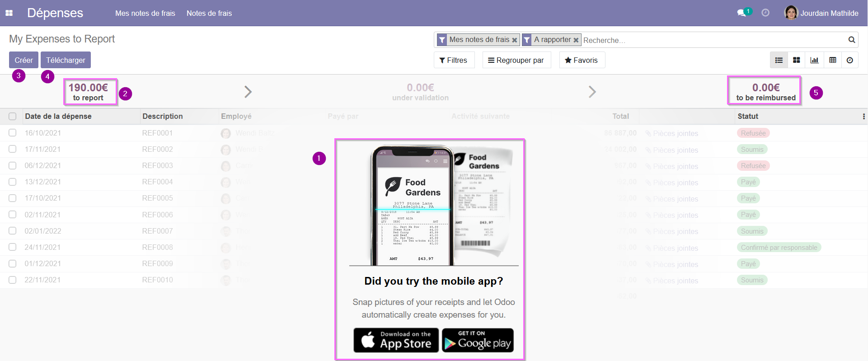Click the Créer button

pyautogui.click(x=23, y=60)
